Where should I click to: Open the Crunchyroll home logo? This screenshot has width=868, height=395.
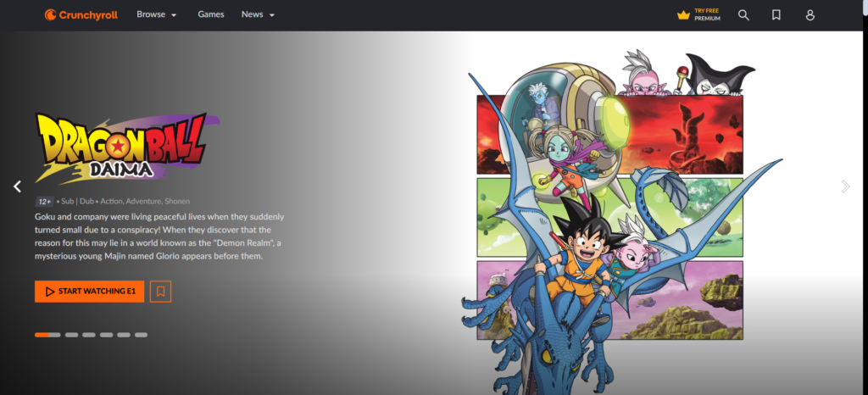tap(81, 15)
